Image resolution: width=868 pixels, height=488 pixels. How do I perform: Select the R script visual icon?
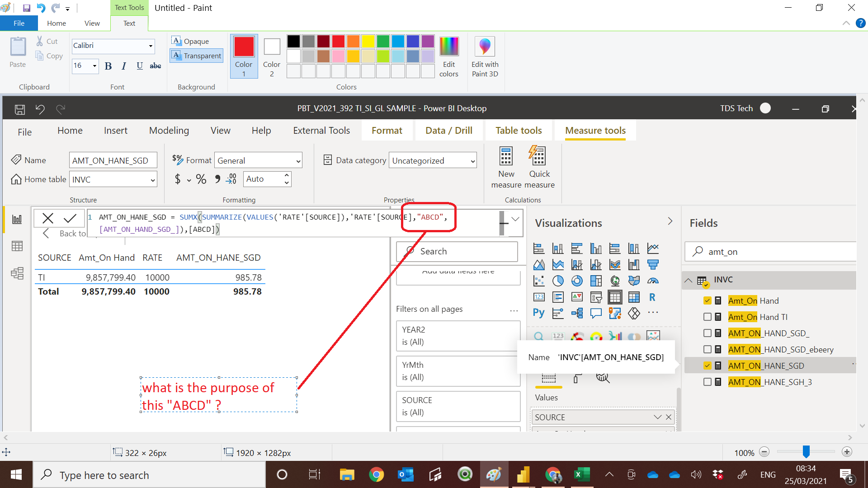click(x=652, y=297)
